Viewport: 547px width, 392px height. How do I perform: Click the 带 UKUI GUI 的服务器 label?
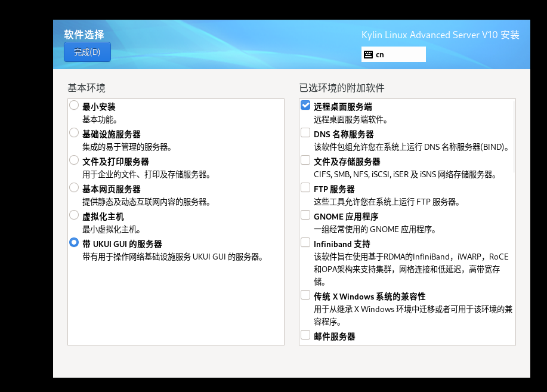[x=122, y=244]
